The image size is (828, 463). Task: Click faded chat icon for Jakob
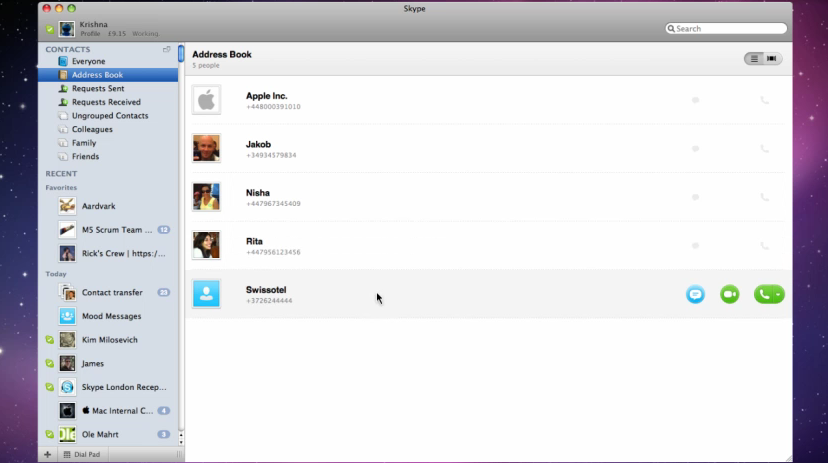click(x=695, y=148)
